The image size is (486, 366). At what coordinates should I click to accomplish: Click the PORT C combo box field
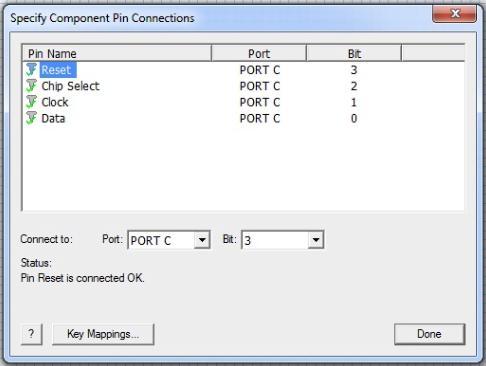coord(169,240)
